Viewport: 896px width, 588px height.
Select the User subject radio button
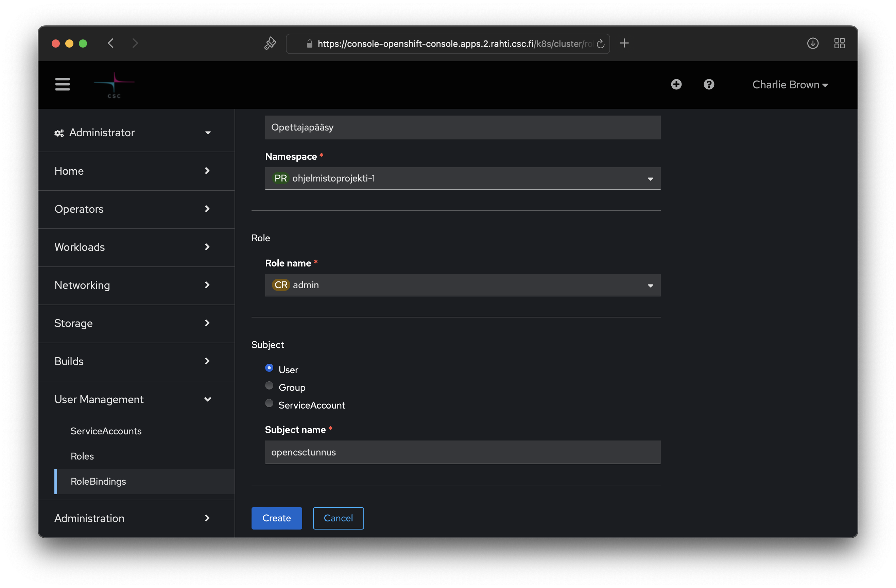269,368
